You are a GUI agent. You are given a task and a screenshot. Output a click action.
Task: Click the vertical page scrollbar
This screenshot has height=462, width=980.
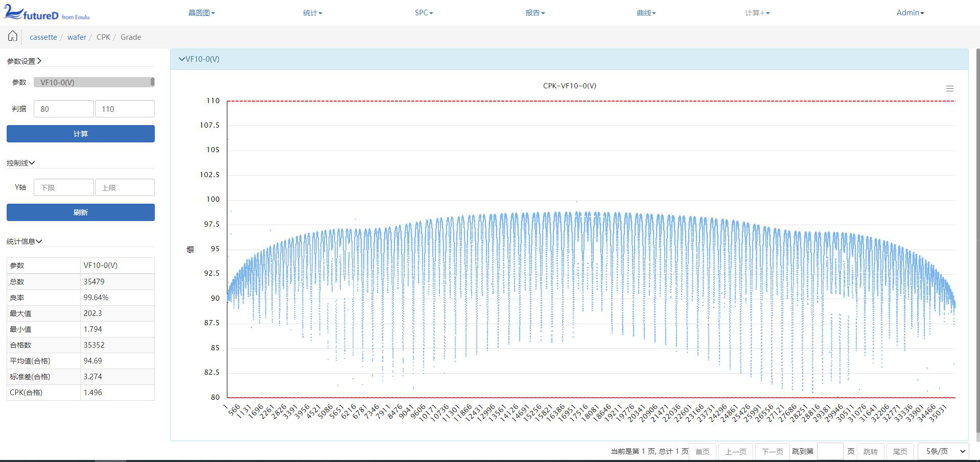point(977,245)
